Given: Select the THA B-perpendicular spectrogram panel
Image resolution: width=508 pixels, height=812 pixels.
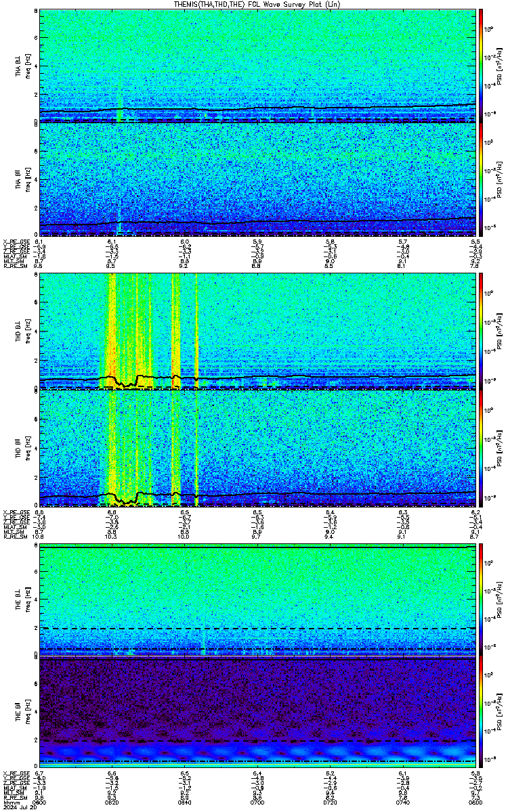Looking at the screenshot, I should (x=257, y=66).
